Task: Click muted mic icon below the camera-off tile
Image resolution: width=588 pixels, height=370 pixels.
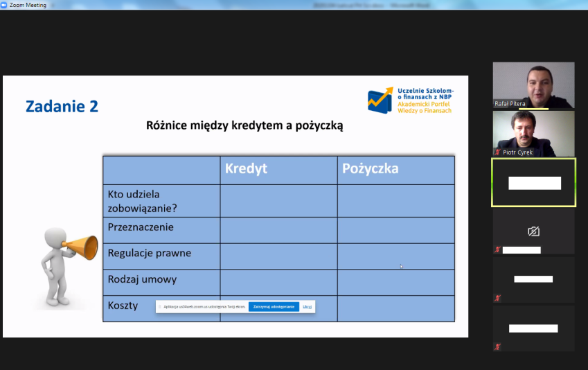Action: coord(497,249)
